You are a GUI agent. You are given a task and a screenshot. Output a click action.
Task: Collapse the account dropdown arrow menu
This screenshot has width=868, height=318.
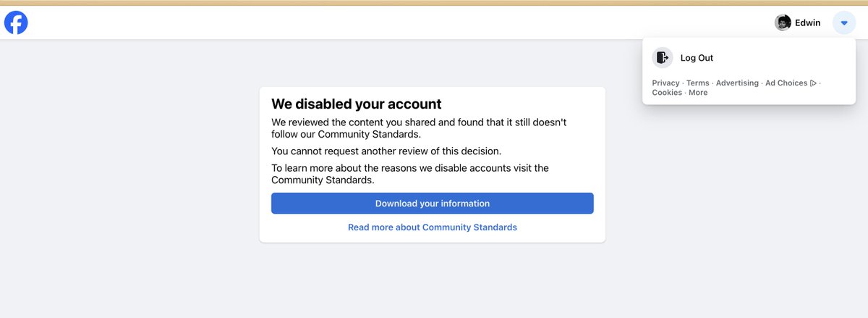pyautogui.click(x=844, y=22)
